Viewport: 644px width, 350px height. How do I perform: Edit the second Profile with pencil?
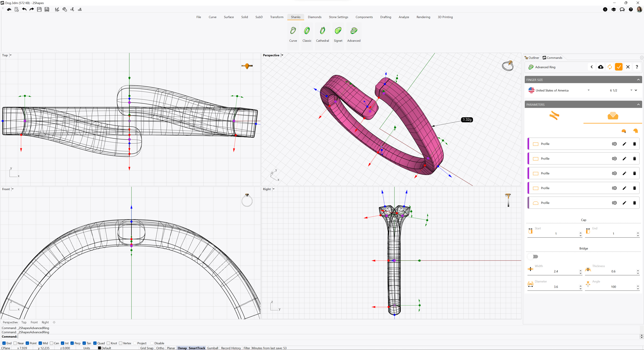[624, 159]
